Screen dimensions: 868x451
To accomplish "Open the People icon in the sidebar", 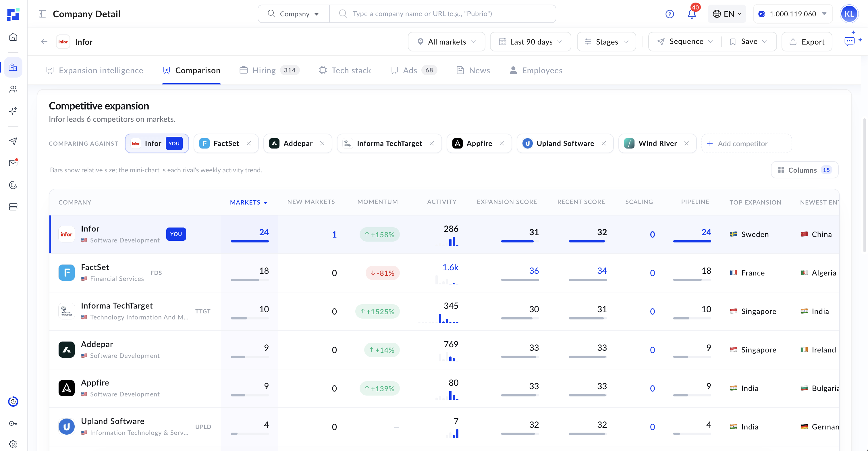I will coord(13,89).
